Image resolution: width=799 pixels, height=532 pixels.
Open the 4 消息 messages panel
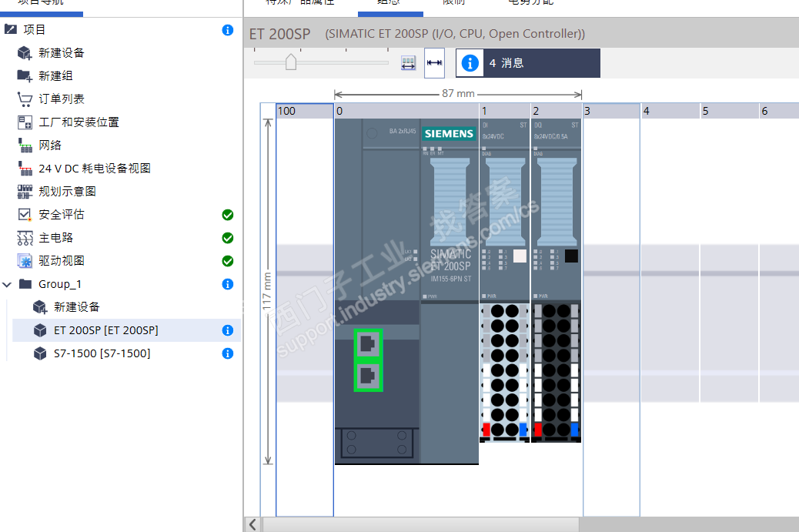click(528, 63)
